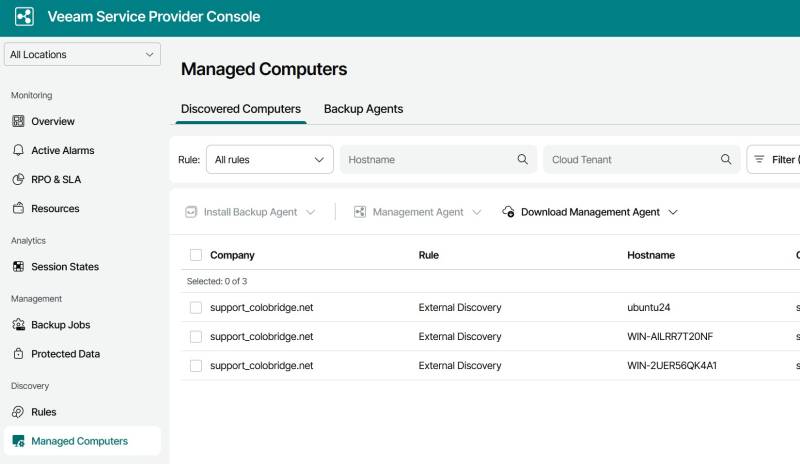The height and width of the screenshot is (464, 800).
Task: Expand Download Management Agent menu
Action: click(590, 212)
